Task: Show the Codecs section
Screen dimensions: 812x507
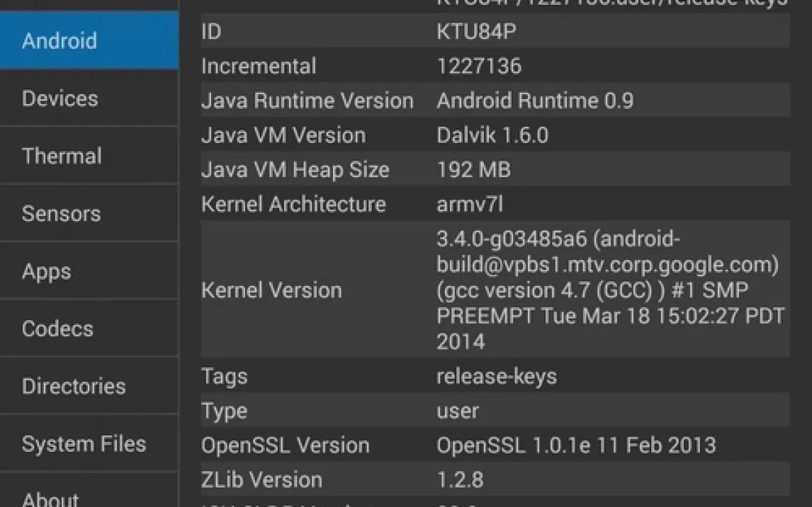Action: tap(89, 329)
